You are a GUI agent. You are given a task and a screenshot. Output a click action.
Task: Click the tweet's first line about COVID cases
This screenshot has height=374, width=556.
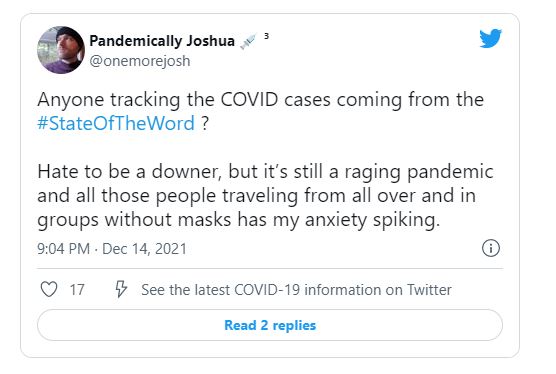click(x=261, y=100)
